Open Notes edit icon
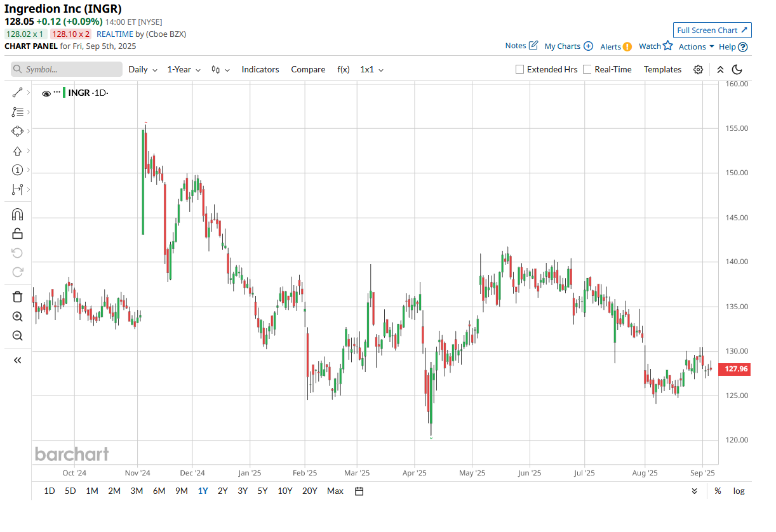Viewport: 776px width, 532px height. tap(533, 45)
